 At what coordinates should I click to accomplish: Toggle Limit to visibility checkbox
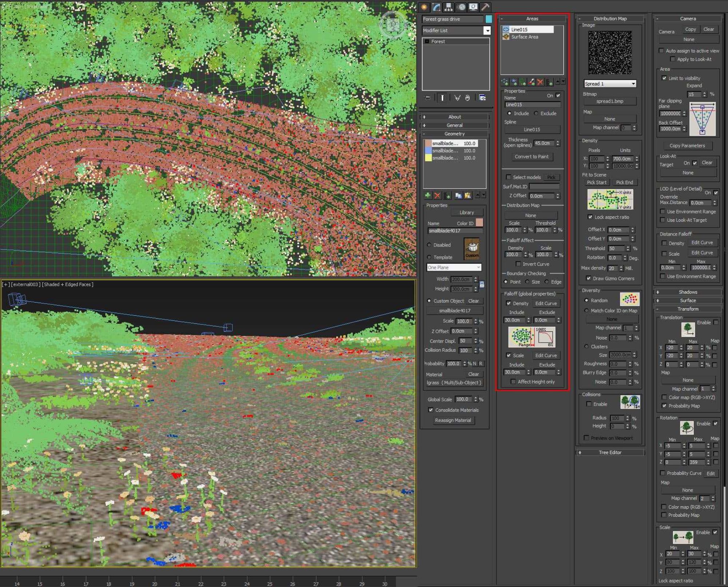(x=664, y=78)
